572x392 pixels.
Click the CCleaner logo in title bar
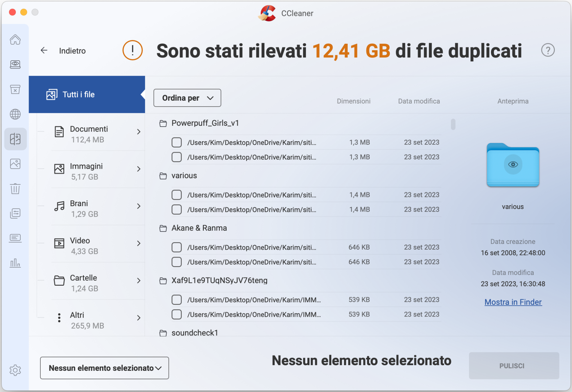click(x=267, y=13)
